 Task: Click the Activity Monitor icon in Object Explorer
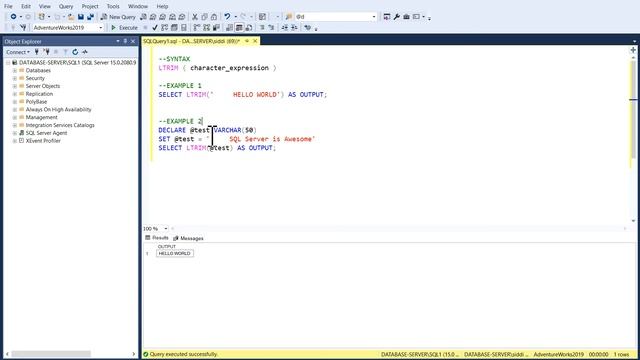tap(85, 52)
